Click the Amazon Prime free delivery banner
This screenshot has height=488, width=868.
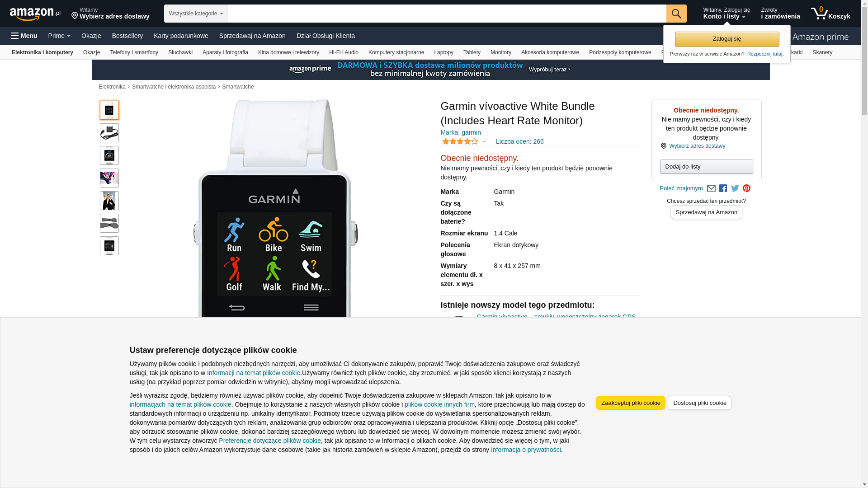(430, 70)
